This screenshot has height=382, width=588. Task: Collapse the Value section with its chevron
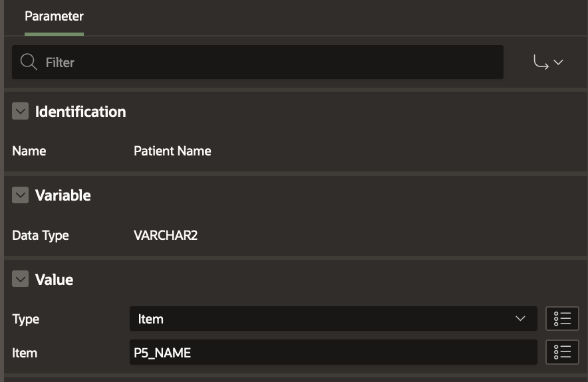click(x=21, y=280)
